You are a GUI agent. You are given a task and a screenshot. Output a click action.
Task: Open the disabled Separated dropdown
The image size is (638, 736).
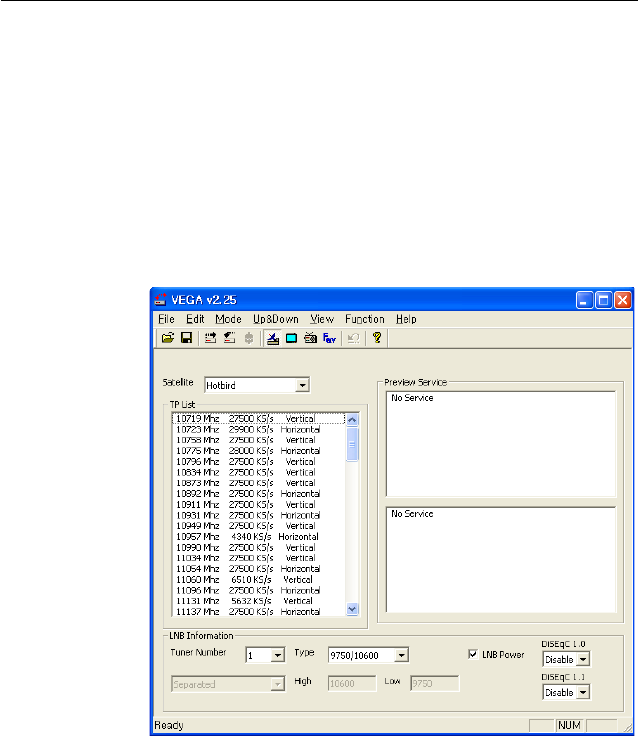(x=228, y=684)
